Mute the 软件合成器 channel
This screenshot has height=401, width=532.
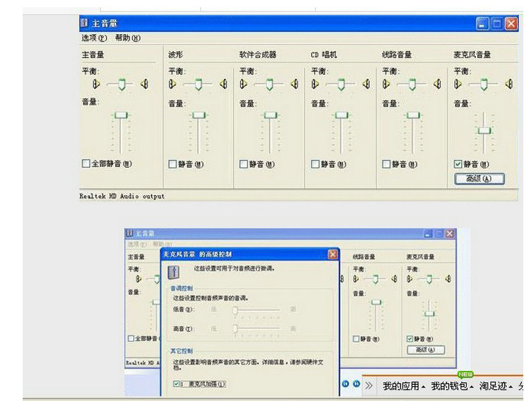pos(244,164)
